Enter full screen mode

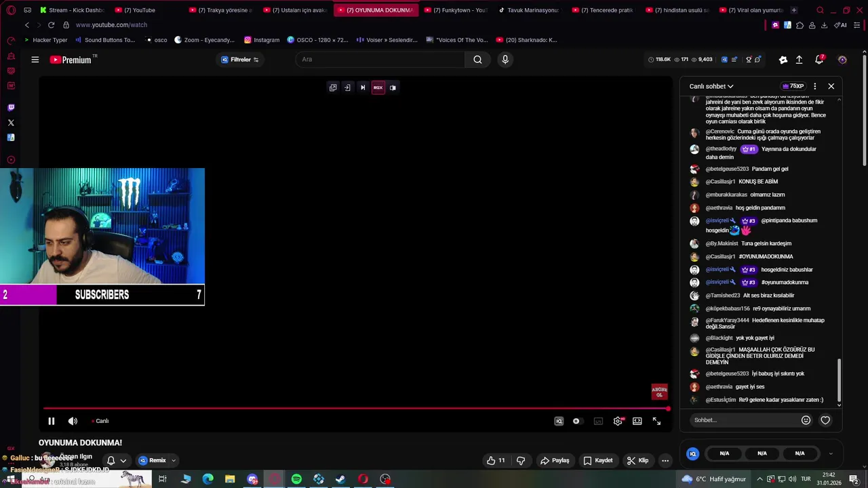(x=656, y=421)
